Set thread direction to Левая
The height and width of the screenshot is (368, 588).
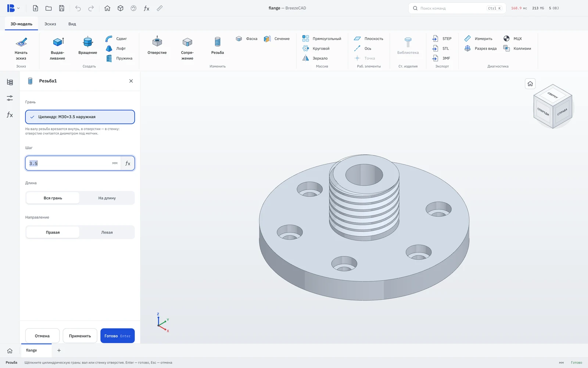click(x=107, y=232)
